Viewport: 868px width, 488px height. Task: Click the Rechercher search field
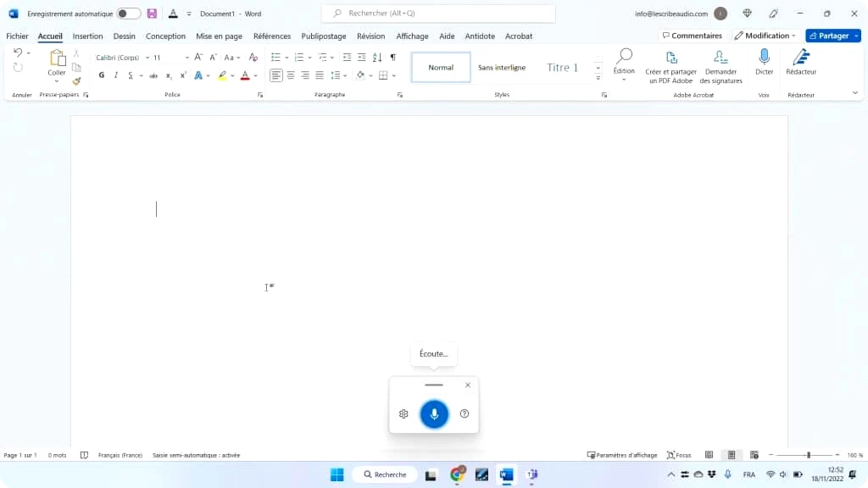[x=438, y=14]
